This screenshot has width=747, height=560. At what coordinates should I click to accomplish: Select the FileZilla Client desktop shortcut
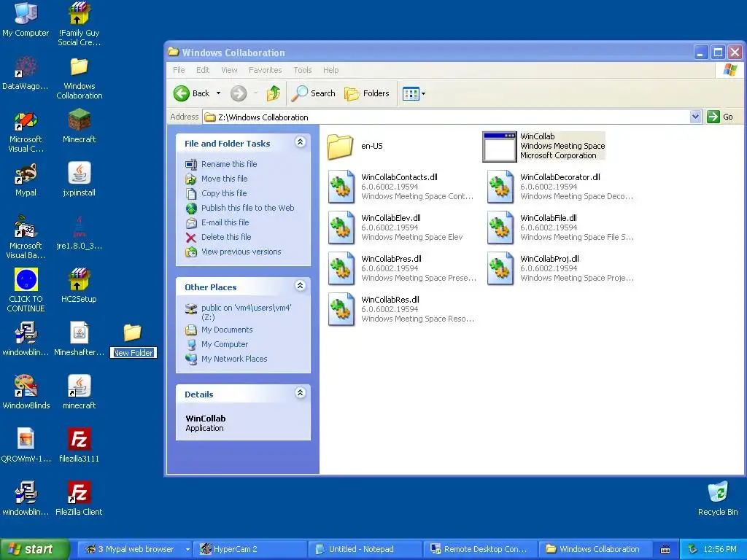(x=79, y=493)
